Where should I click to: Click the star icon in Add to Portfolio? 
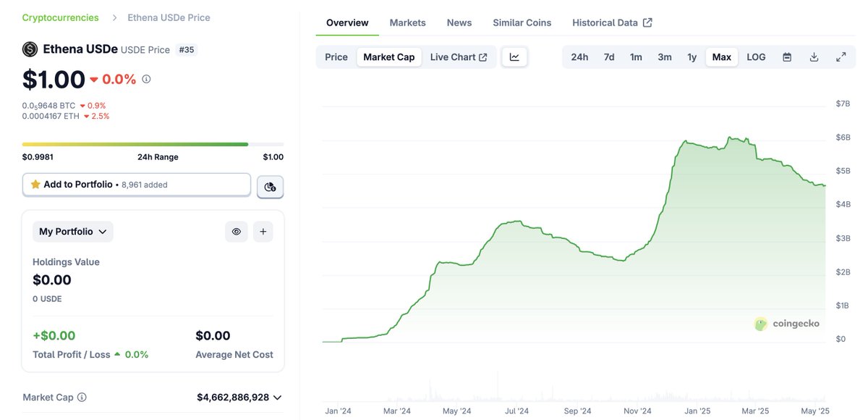35,185
